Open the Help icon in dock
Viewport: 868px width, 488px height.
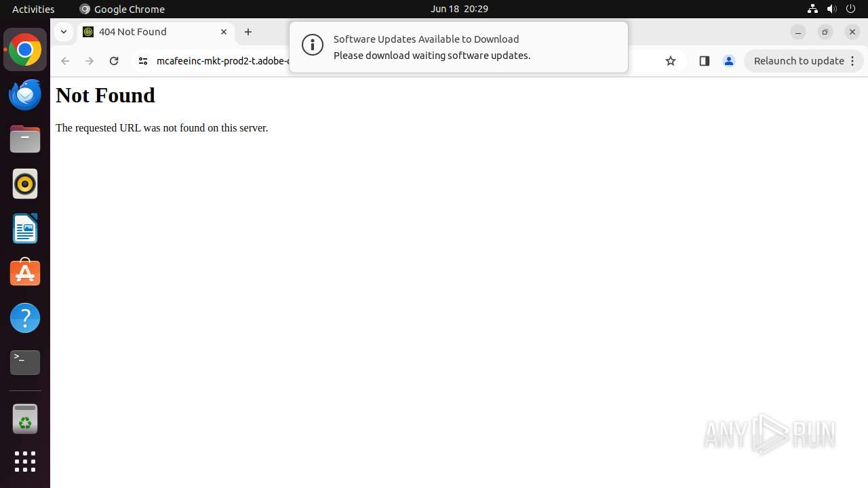(x=25, y=317)
